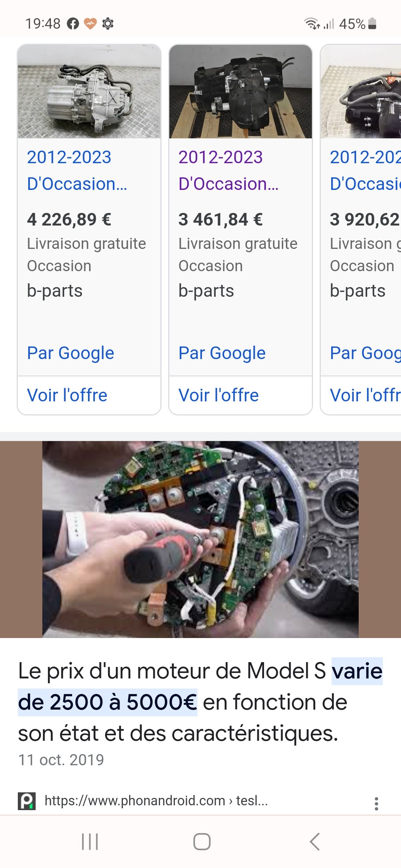Image resolution: width=401 pixels, height=868 pixels.
Task: Open the phonandroid.com result URL
Action: pyautogui.click(x=156, y=801)
